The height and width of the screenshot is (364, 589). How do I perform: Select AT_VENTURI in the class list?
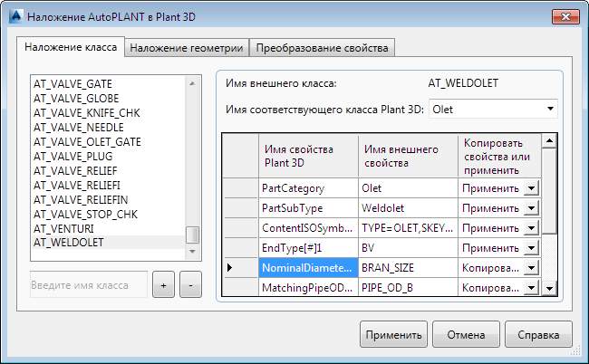tap(108, 228)
